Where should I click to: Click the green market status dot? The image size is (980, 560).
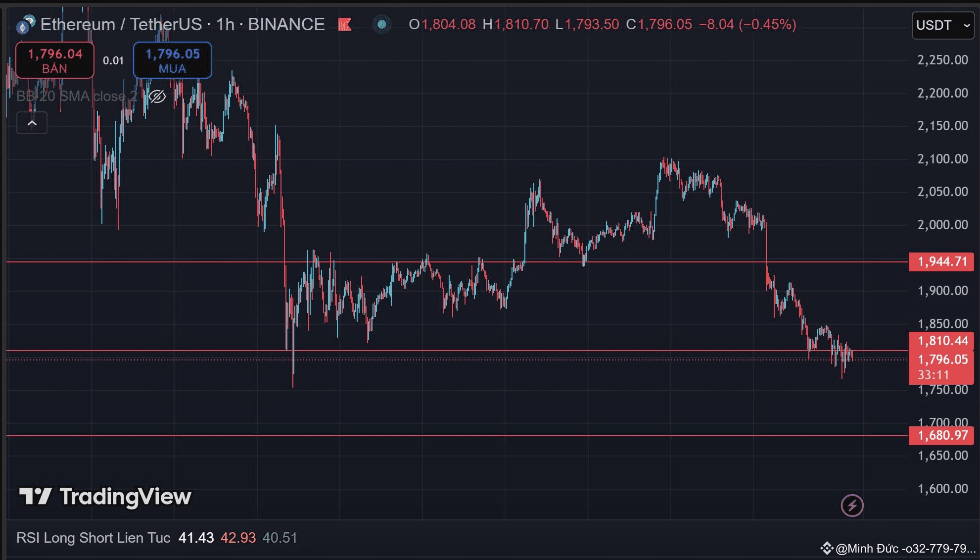click(x=381, y=24)
